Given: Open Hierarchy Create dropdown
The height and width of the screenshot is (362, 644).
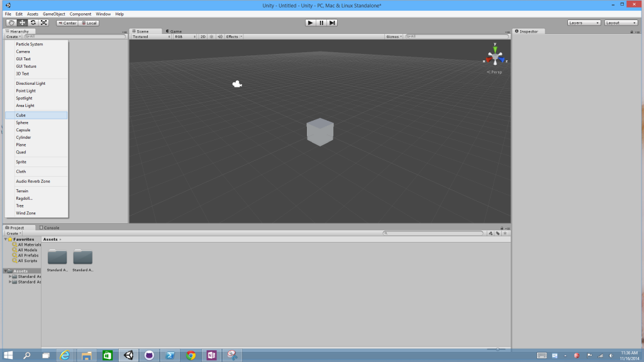Looking at the screenshot, I should click(x=13, y=36).
